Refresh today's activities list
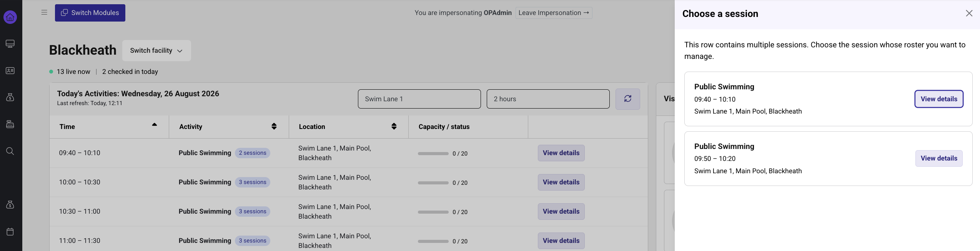Screen dimensions: 980x251 click(627, 99)
